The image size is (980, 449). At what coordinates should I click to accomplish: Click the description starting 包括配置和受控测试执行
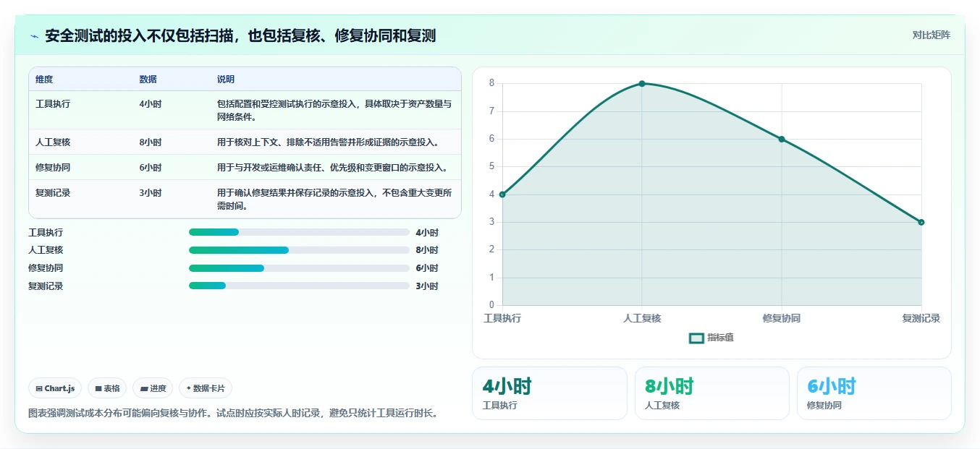(x=334, y=111)
